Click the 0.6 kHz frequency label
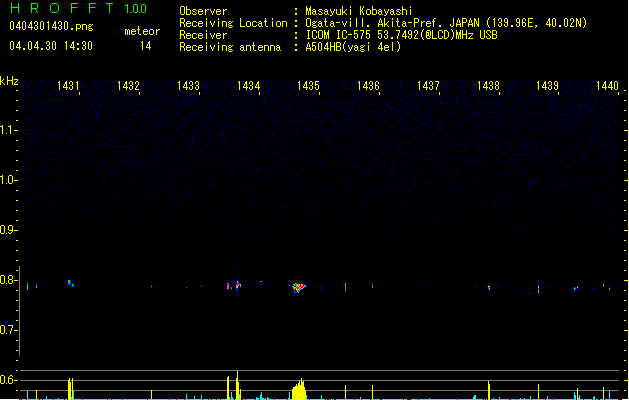629x400 pixels. [8, 380]
